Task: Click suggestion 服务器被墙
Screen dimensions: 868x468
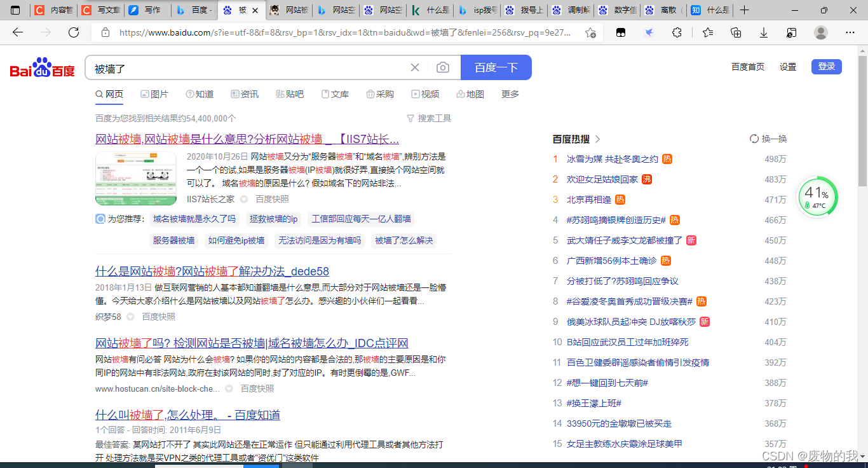Action: (x=173, y=240)
